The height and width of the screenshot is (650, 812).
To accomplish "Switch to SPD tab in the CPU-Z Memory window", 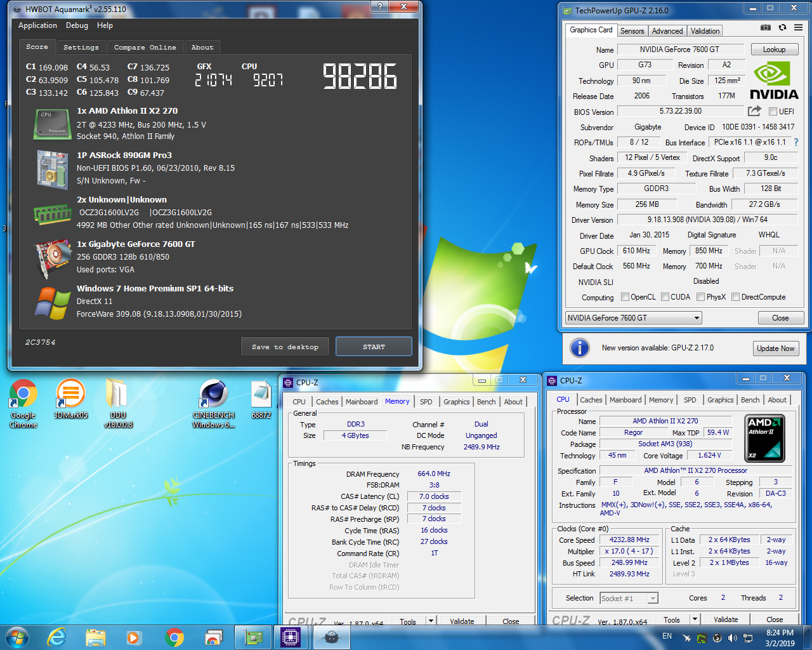I will 426,402.
